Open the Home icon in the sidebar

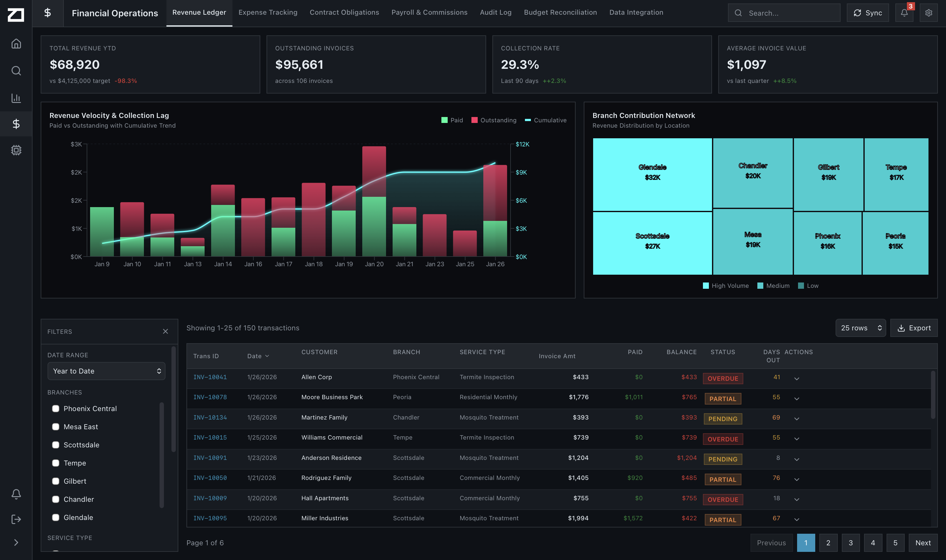pyautogui.click(x=16, y=43)
